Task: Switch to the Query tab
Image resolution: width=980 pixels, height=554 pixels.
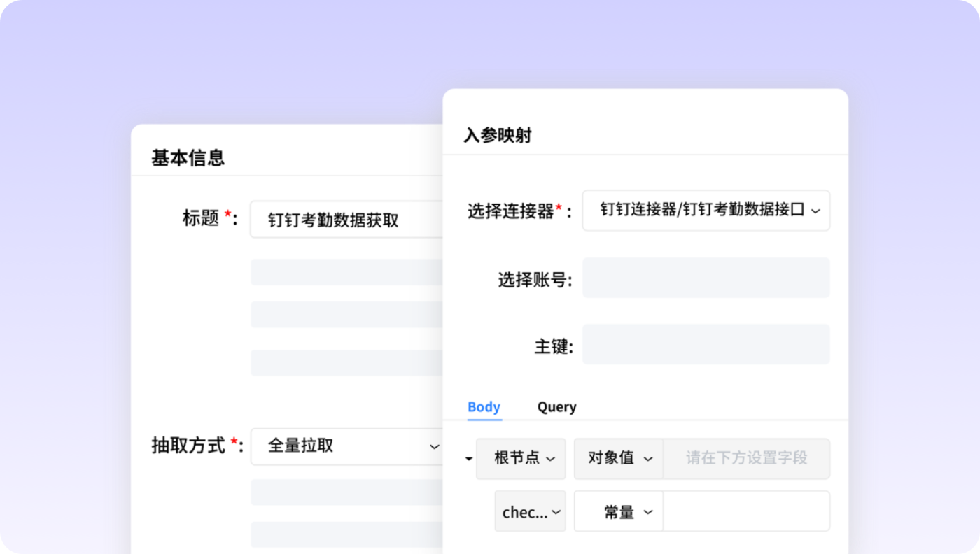Action: (556, 407)
